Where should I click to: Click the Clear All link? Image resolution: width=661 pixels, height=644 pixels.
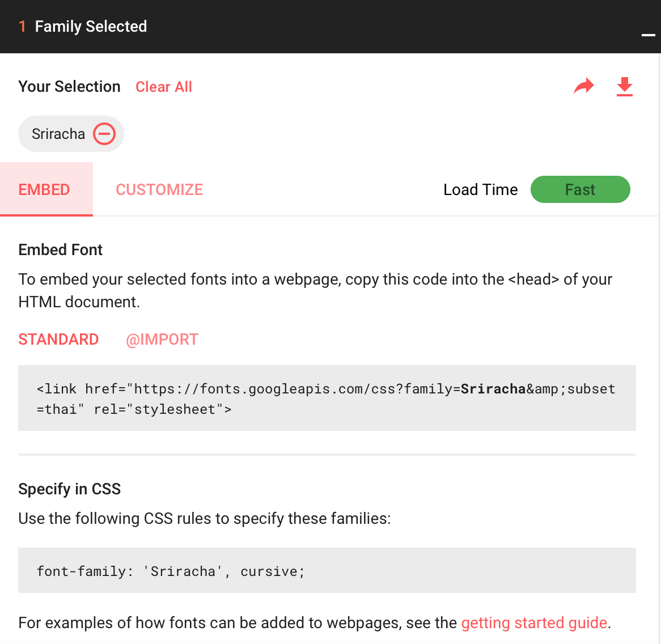(164, 87)
